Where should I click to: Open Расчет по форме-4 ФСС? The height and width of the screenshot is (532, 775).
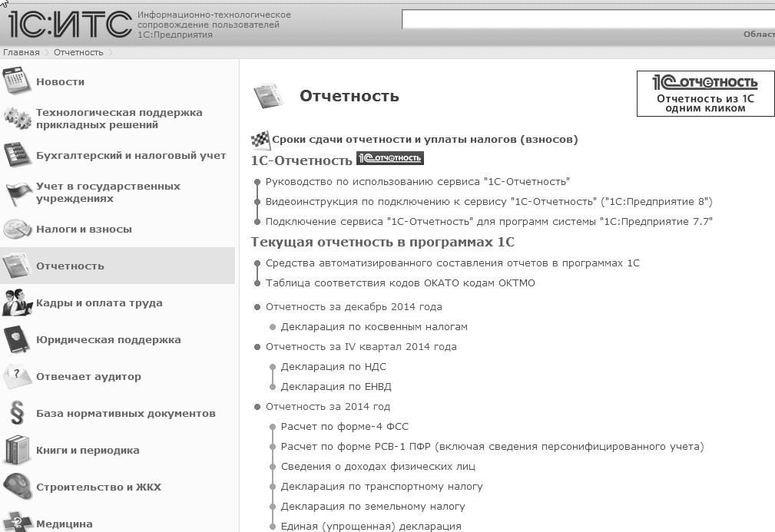click(345, 426)
